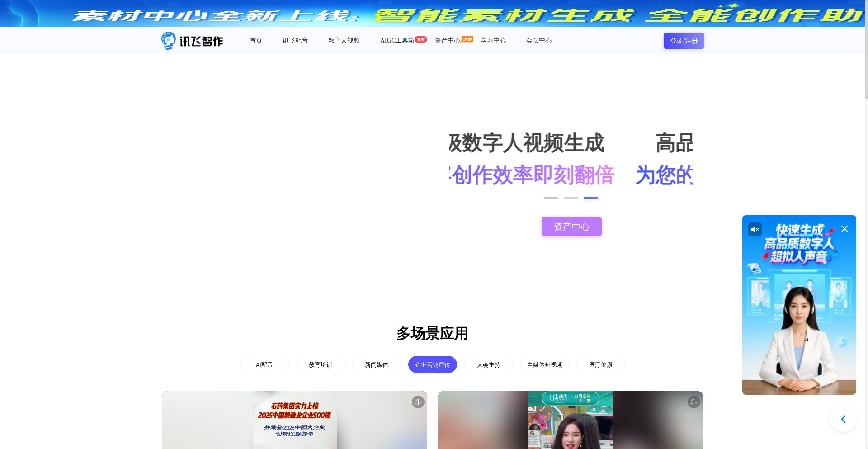The height and width of the screenshot is (449, 868).
Task: Toggle the 大会主持 filter pill
Action: pyautogui.click(x=488, y=364)
